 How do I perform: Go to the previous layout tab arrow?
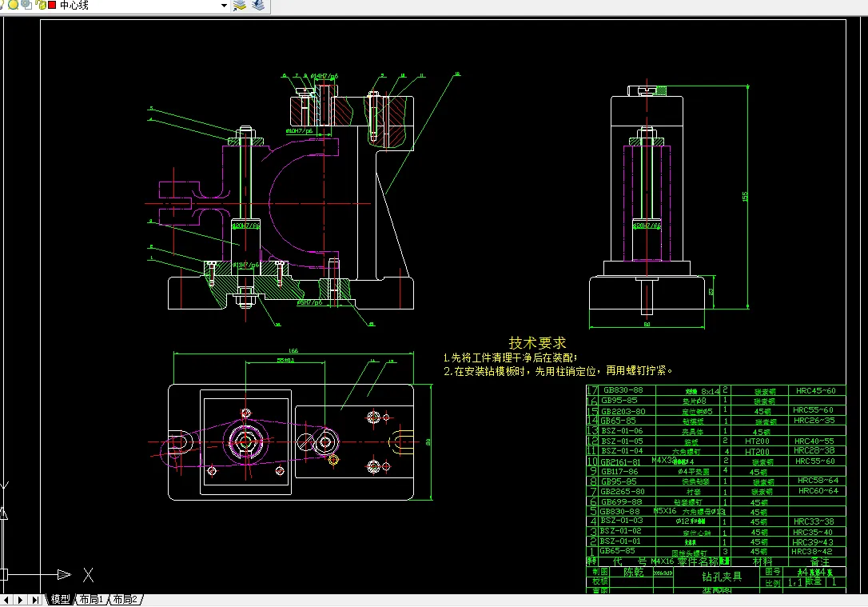click(x=6, y=600)
